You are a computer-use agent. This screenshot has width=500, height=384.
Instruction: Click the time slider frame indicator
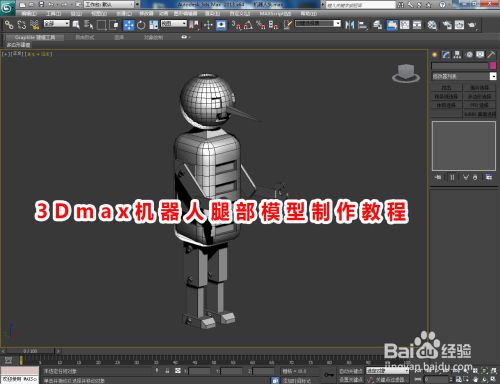click(30, 351)
